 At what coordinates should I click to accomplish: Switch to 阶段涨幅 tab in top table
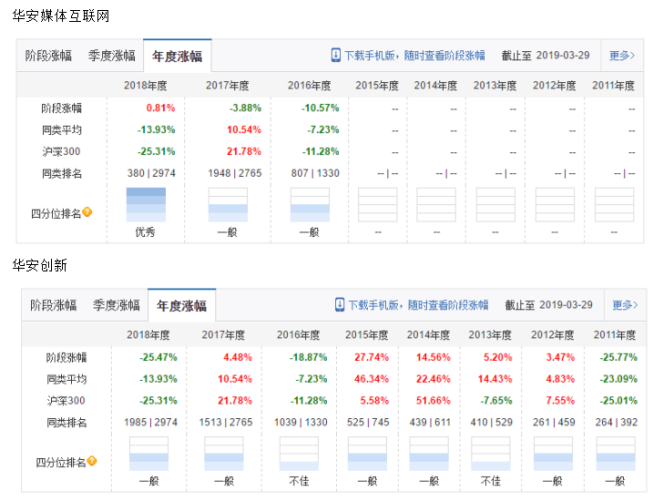(x=48, y=55)
